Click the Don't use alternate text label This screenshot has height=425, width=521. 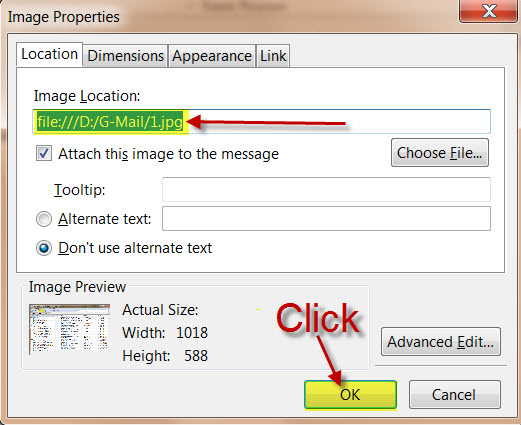(x=135, y=248)
